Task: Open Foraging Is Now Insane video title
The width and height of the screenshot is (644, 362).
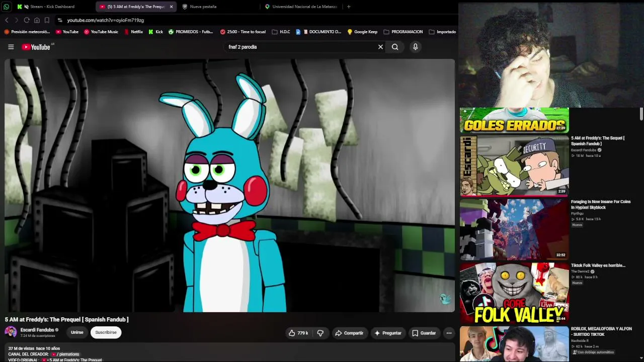Action: (x=601, y=205)
